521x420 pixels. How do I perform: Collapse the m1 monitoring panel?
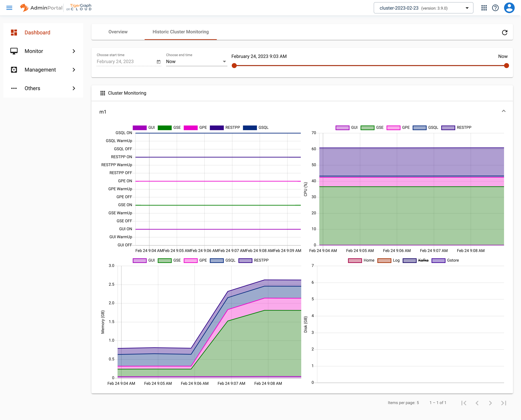tap(504, 111)
